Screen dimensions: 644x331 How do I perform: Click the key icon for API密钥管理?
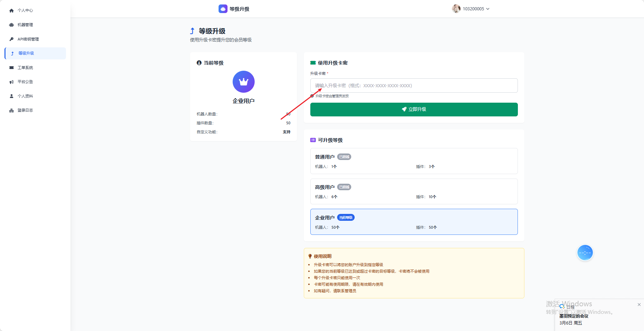11,39
